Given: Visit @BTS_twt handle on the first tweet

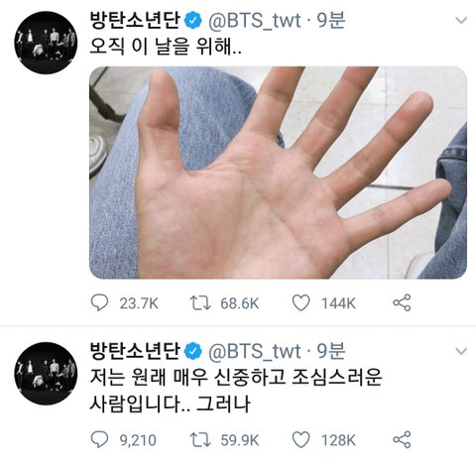Looking at the screenshot, I should (255, 21).
